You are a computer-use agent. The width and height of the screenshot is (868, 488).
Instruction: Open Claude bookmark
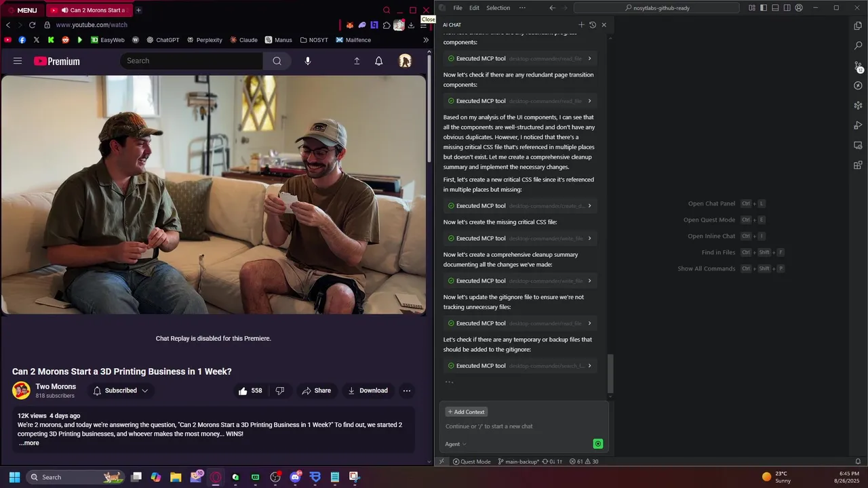(243, 40)
